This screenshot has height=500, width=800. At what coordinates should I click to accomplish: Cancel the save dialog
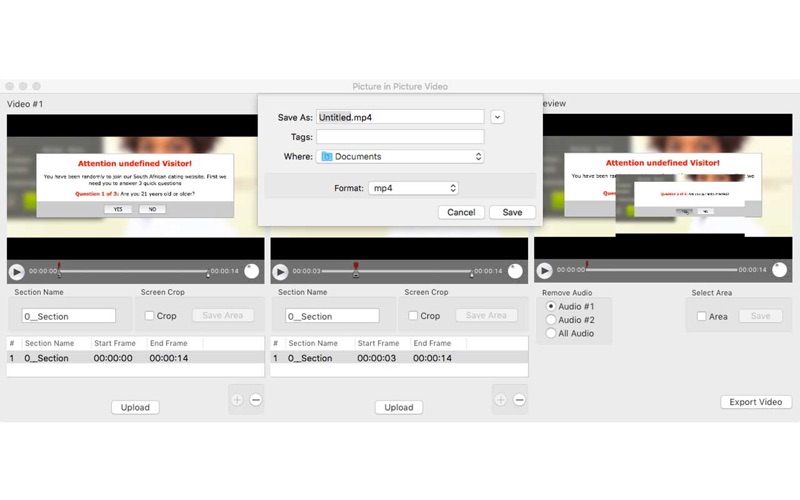(461, 212)
